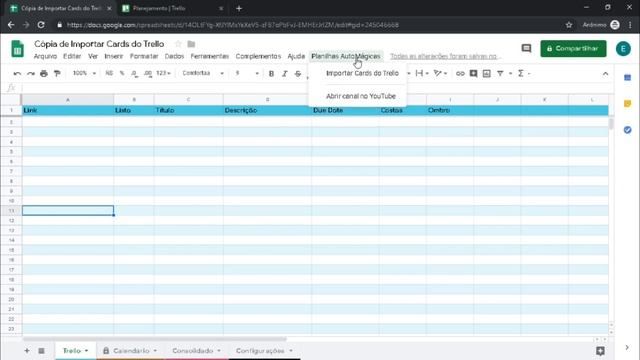Move document using folder icon
Viewport: 640px width, 360px height.
coord(191,44)
